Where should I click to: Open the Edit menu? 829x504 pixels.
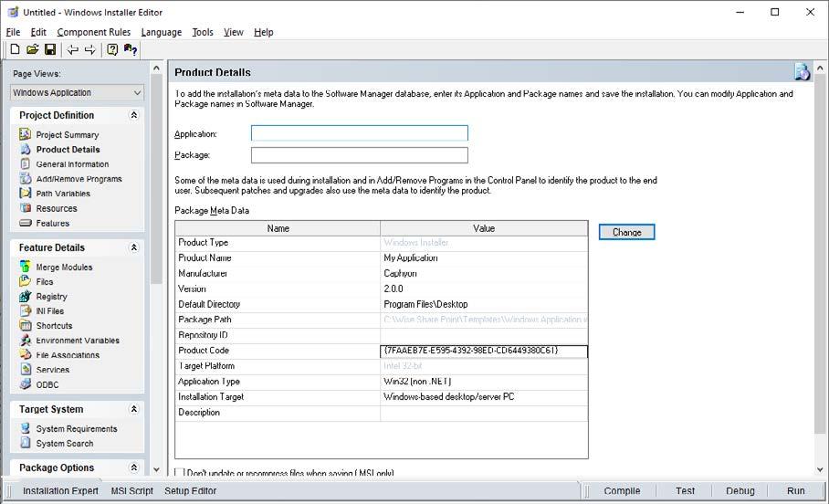[38, 32]
